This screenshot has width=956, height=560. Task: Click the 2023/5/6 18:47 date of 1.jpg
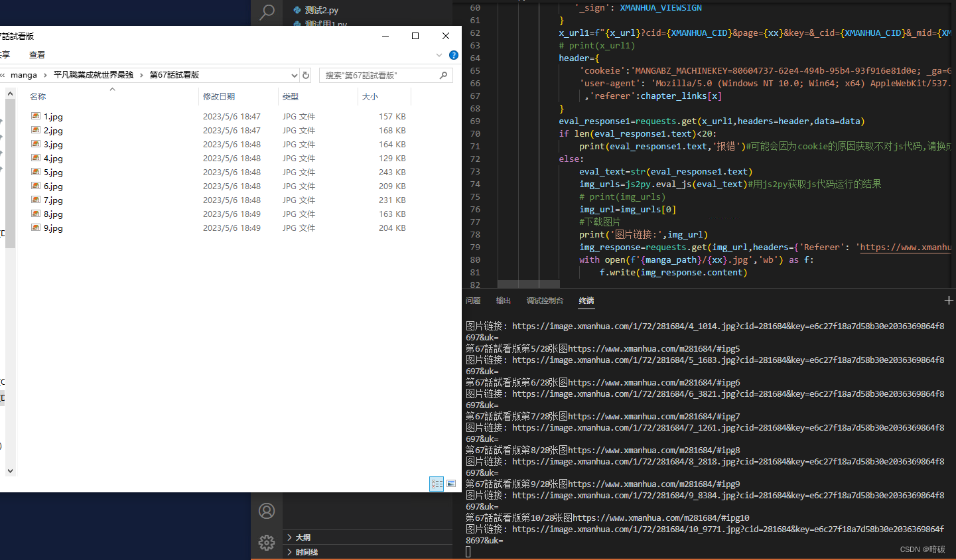coord(232,116)
